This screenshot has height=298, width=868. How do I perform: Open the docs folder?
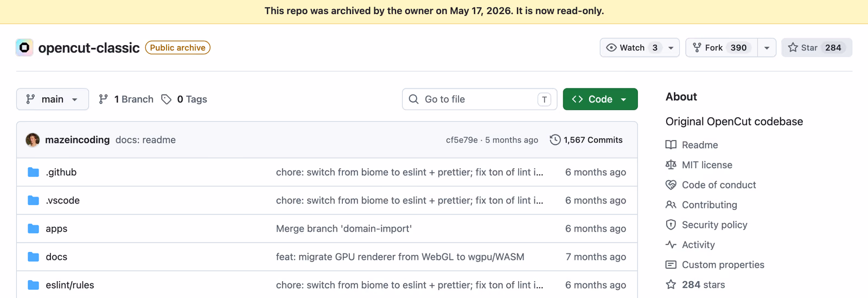(56, 257)
